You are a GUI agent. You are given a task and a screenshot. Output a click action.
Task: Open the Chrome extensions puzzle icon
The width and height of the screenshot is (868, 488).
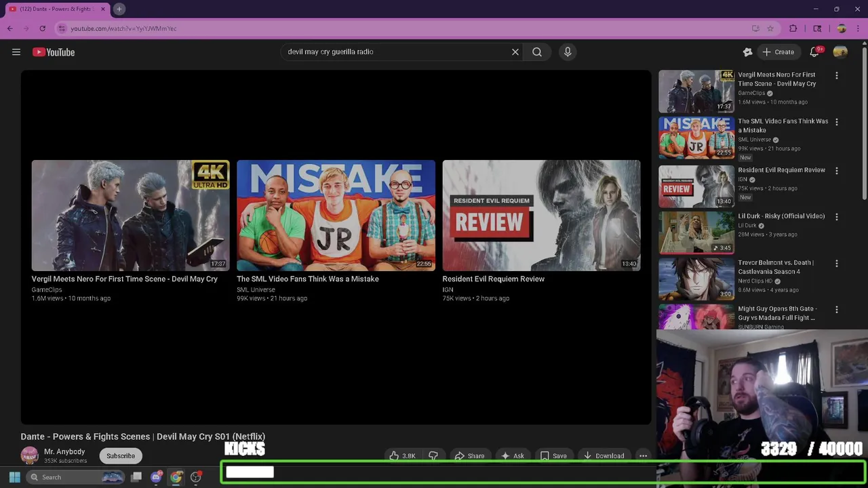point(793,28)
